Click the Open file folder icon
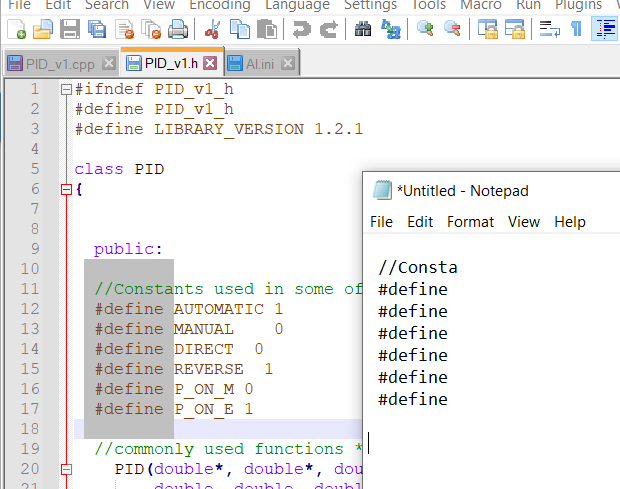This screenshot has height=489, width=620. 43,30
